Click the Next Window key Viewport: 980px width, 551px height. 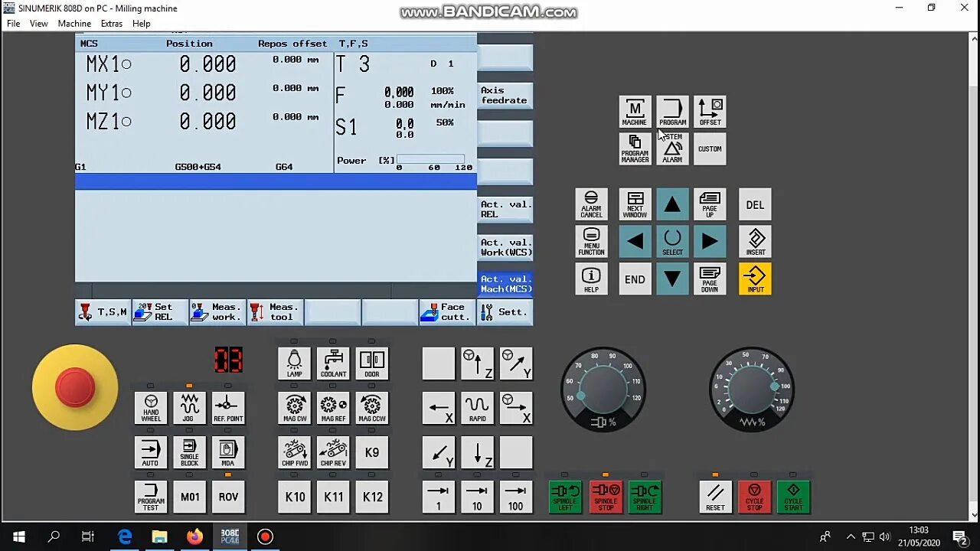(x=635, y=204)
